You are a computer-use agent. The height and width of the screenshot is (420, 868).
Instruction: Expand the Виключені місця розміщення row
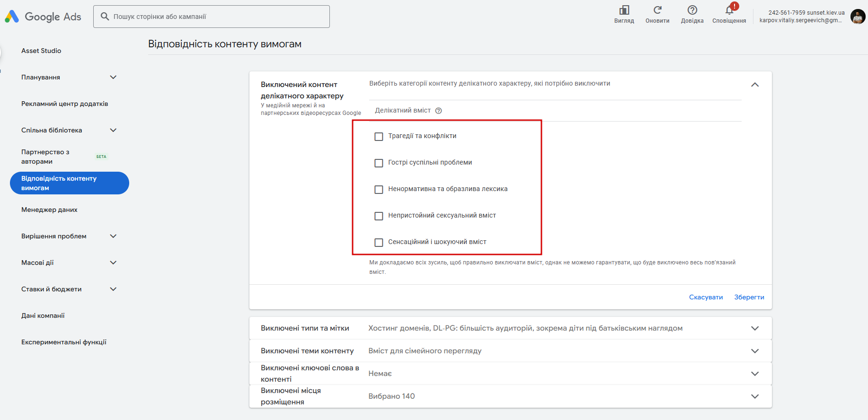[x=755, y=396]
